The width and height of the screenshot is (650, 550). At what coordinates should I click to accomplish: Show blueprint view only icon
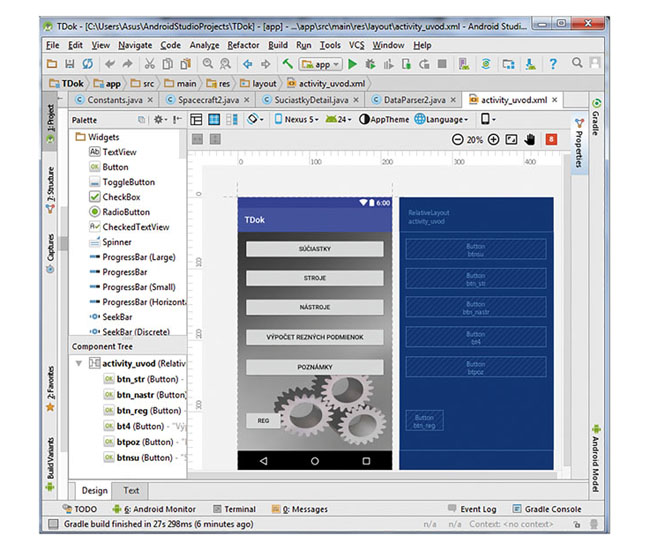[214, 119]
